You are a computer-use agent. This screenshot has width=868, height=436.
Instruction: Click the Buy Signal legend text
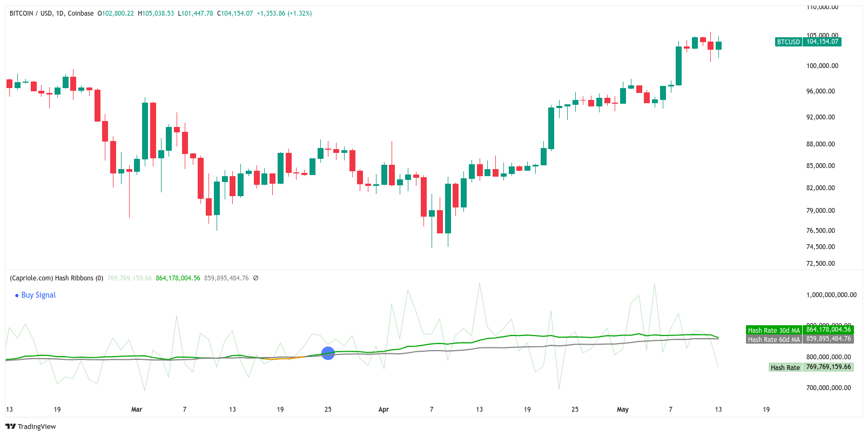pyautogui.click(x=38, y=295)
